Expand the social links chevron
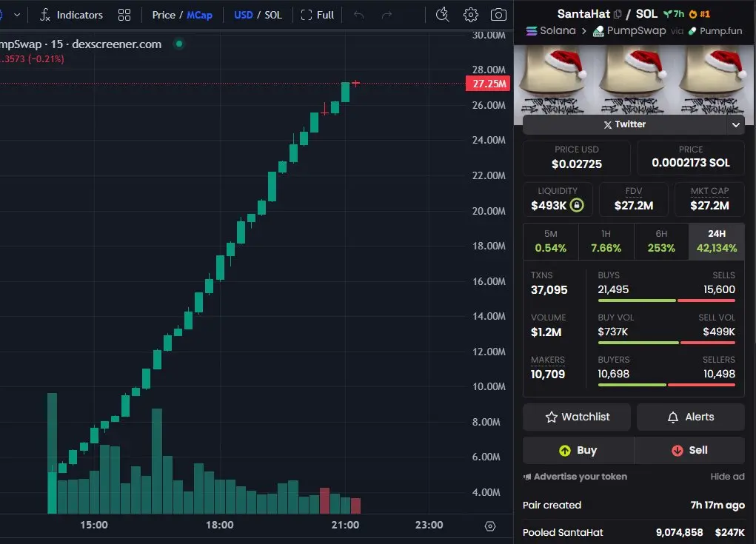This screenshot has width=756, height=544. tap(736, 125)
